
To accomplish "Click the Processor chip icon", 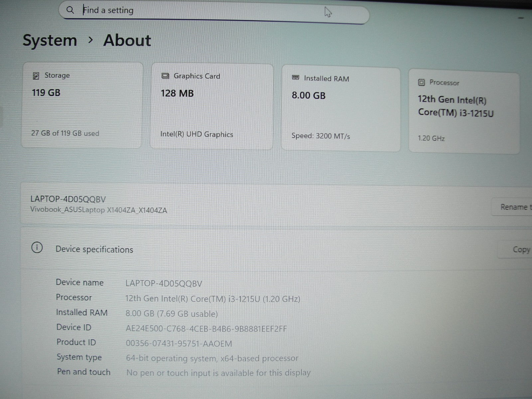I will pos(421,82).
